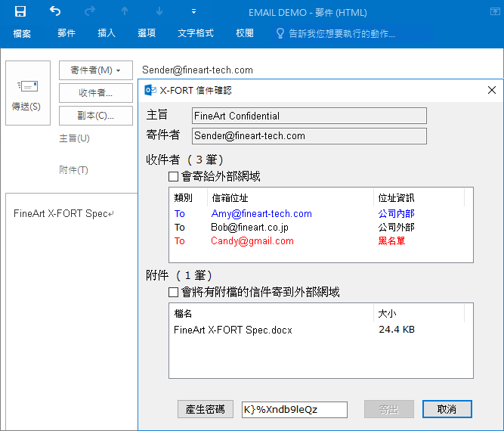This screenshot has width=504, height=431.
Task: Click the 24.4 KB size cell
Action: (x=396, y=330)
